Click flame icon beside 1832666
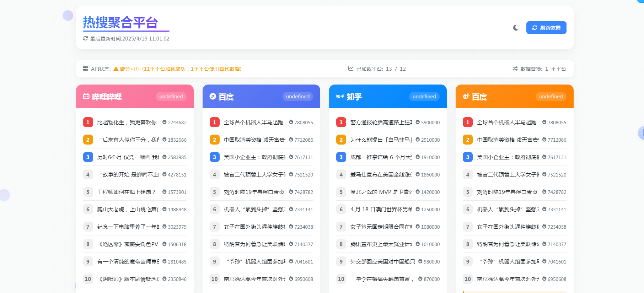 (164, 140)
